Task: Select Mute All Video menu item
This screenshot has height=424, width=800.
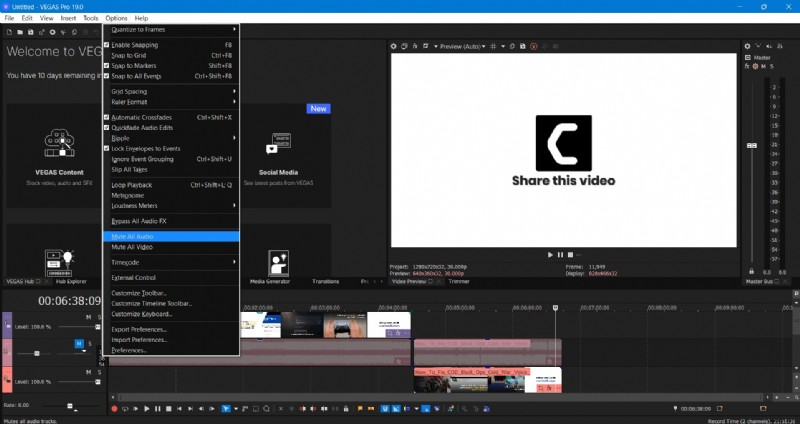Action: click(171, 247)
